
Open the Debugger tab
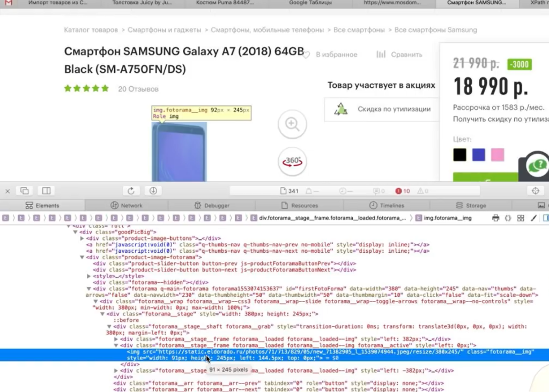(212, 205)
